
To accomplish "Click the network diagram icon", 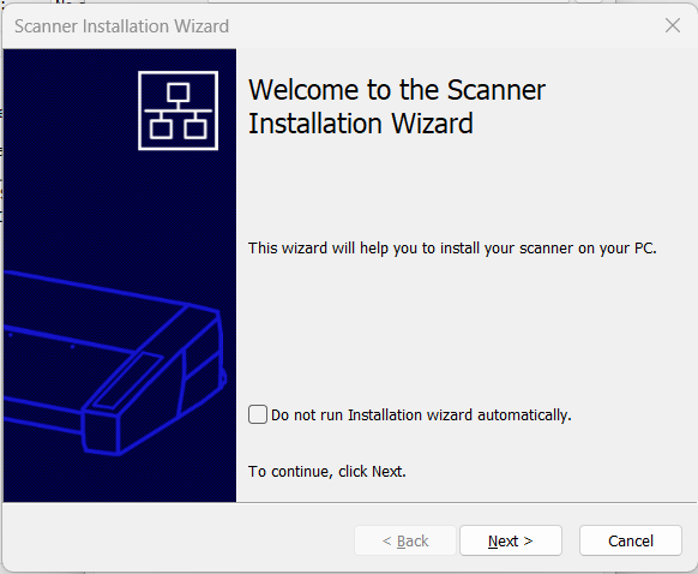I will point(178,110).
